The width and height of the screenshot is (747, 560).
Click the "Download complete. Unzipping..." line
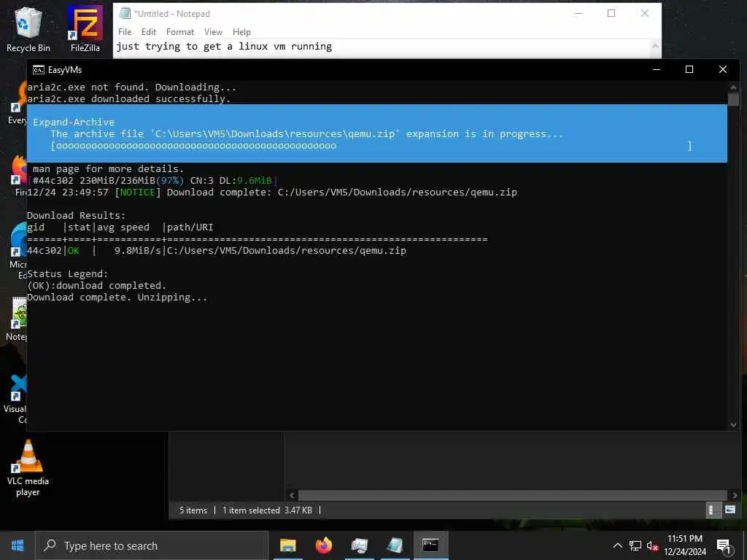point(117,297)
